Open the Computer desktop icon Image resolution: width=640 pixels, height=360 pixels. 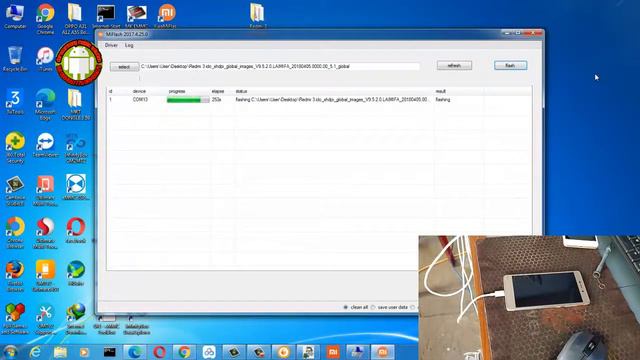tap(15, 17)
